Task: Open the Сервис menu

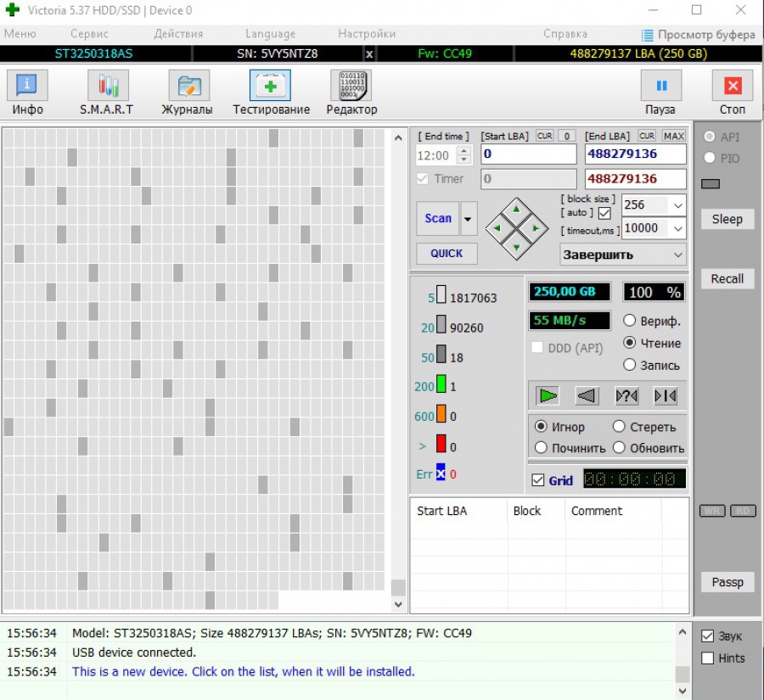Action: (89, 34)
